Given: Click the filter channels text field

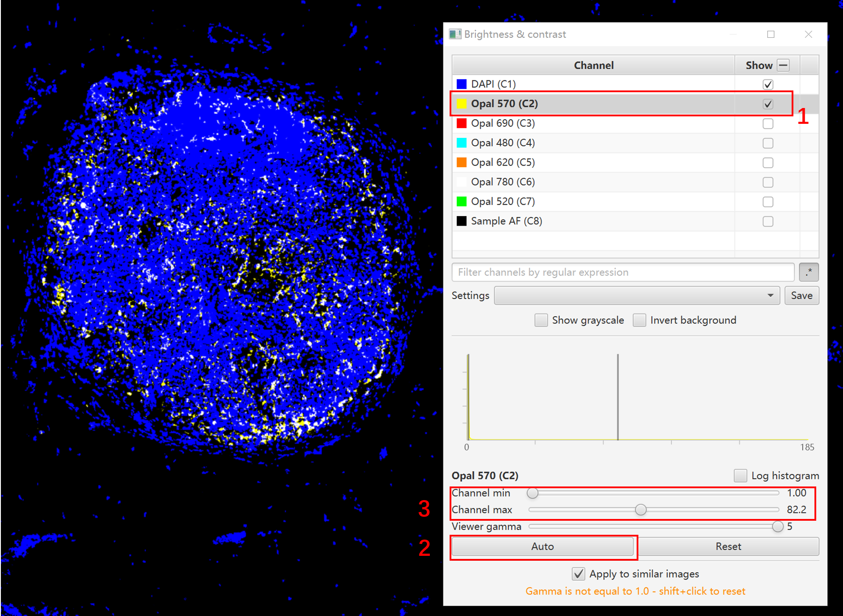Looking at the screenshot, I should (623, 272).
